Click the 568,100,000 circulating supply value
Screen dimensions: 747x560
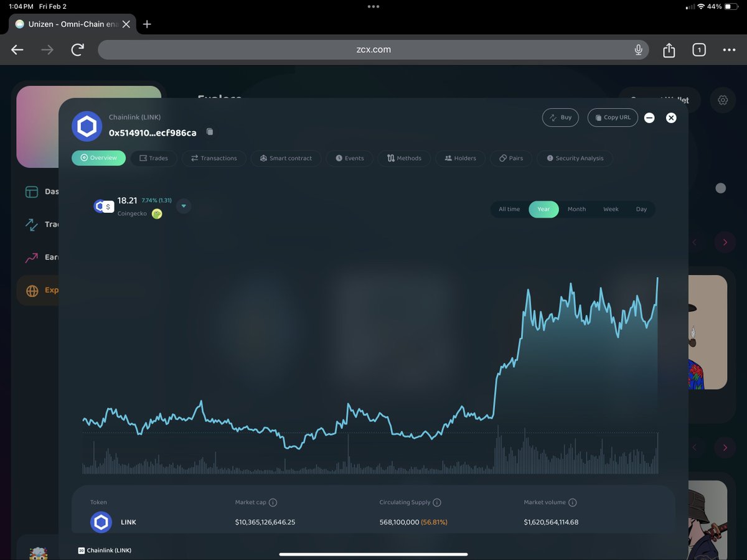pyautogui.click(x=399, y=522)
